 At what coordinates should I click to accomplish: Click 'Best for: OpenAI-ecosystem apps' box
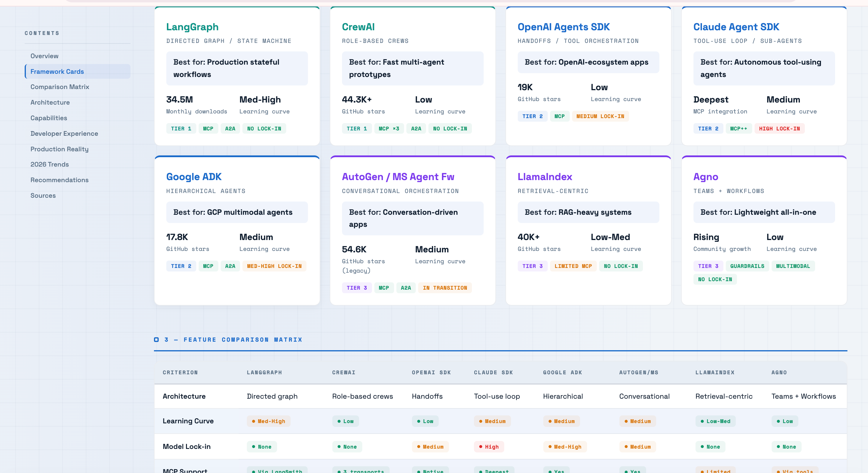pos(588,62)
